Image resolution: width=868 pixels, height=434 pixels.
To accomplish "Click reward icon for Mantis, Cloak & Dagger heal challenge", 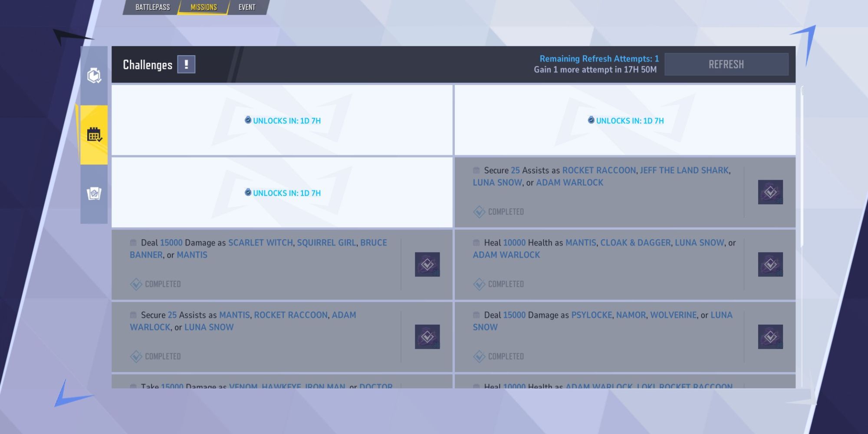I will [x=770, y=264].
